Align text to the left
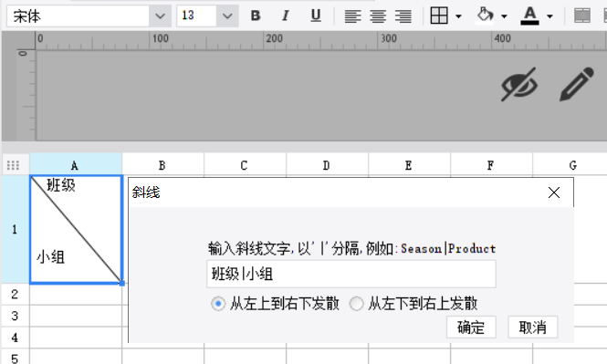The image size is (607, 364). click(352, 16)
